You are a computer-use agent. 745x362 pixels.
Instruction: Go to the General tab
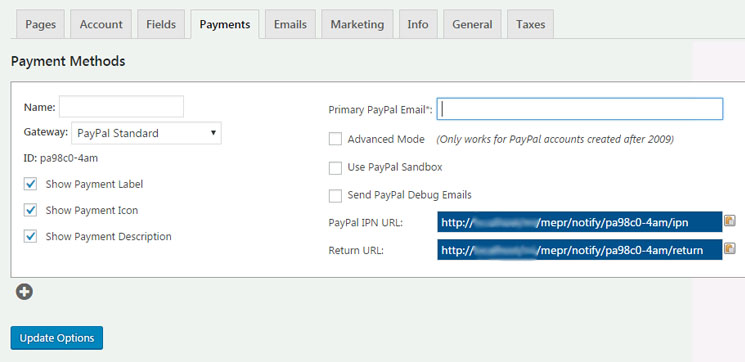pos(472,24)
